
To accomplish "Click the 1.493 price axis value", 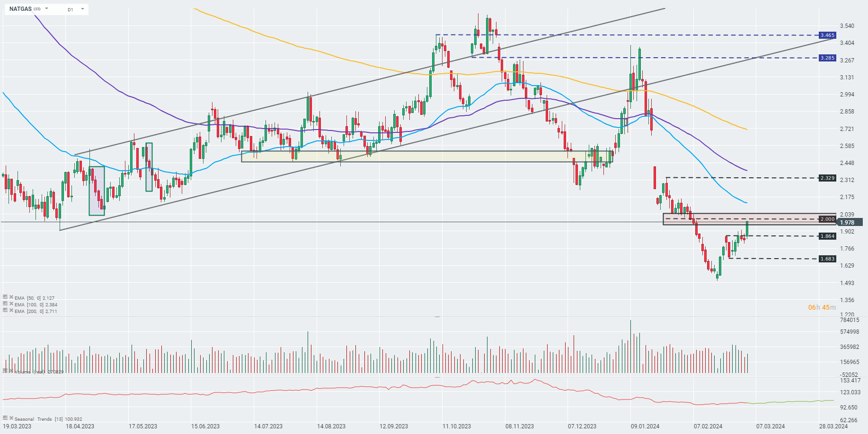I will 847,283.
